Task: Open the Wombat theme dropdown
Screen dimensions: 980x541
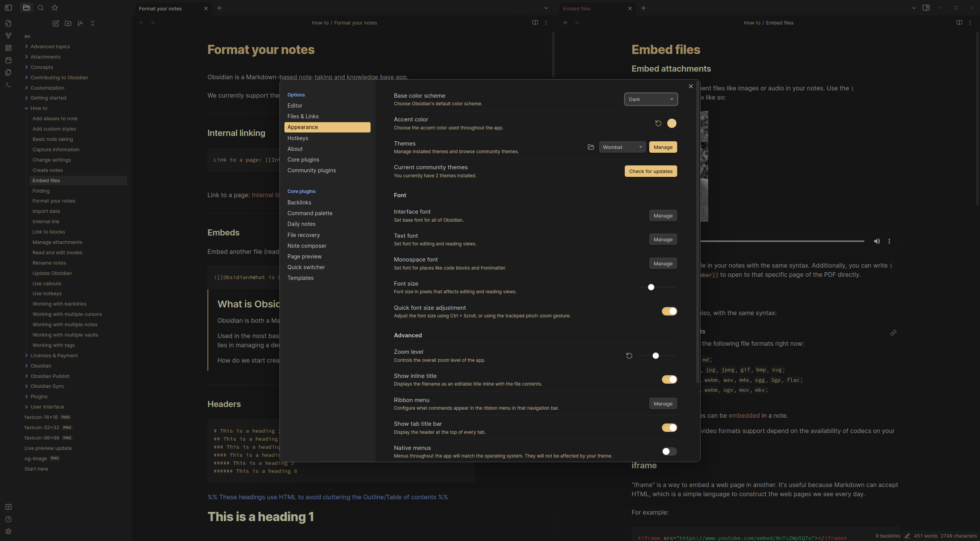Action: click(622, 147)
